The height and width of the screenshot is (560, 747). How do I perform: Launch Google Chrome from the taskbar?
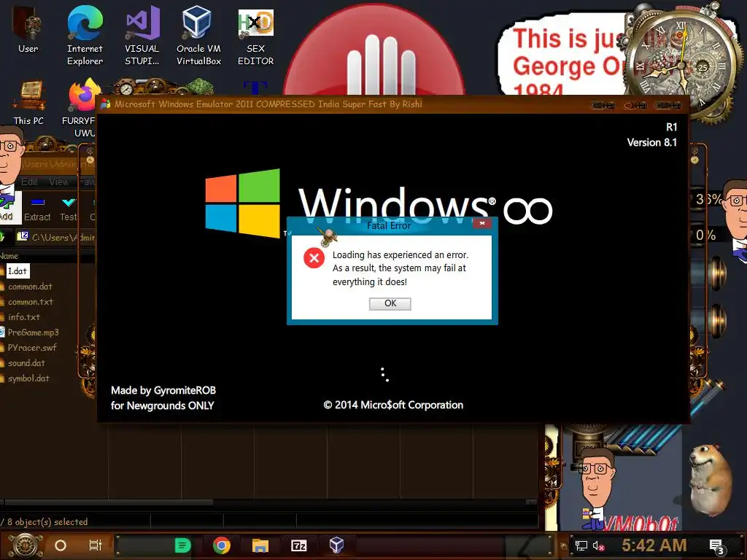click(222, 545)
